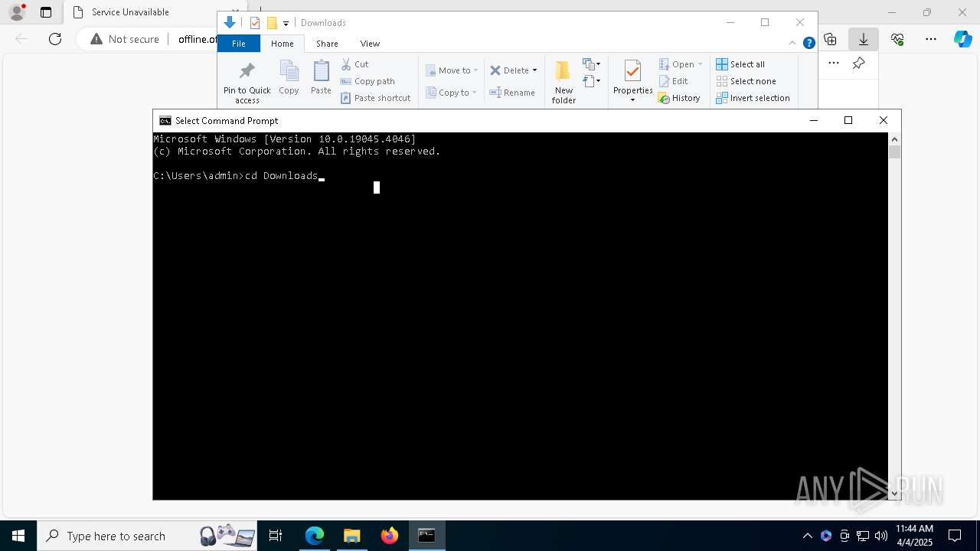Viewport: 980px width, 551px height.
Task: Click the Command Prompt scrollbar down arrow
Action: tap(894, 494)
